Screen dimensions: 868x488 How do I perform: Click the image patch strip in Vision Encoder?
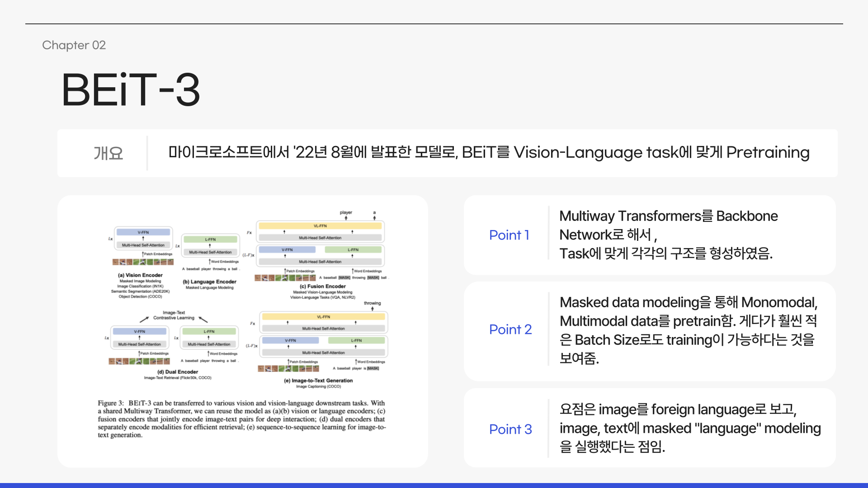point(143,262)
